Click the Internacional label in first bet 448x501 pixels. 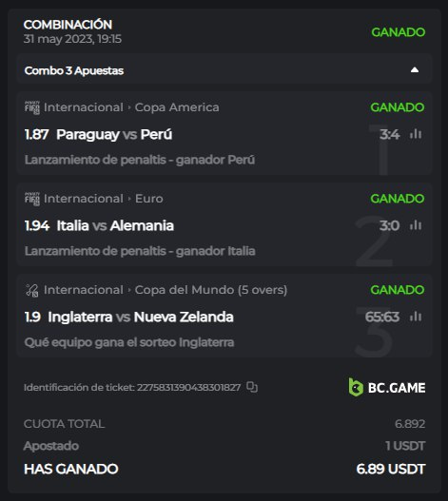[84, 107]
